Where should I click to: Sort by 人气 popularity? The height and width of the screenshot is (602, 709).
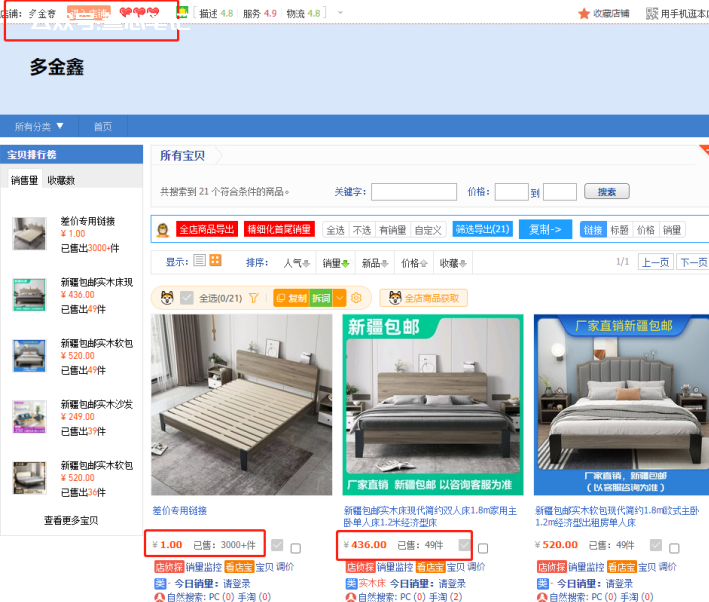297,263
